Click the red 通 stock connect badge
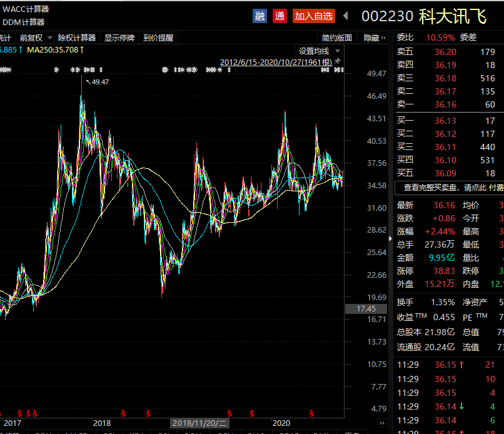The width and height of the screenshot is (504, 434). [x=280, y=16]
